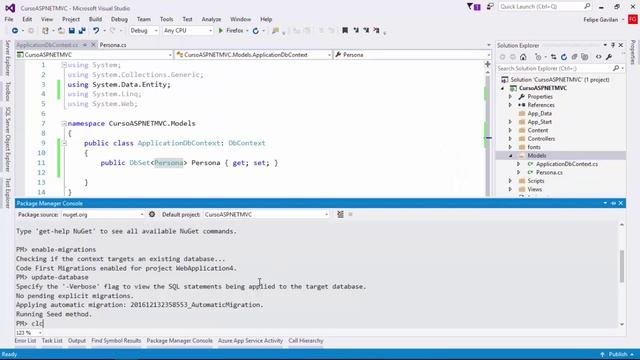The image size is (640, 360).
Task: Toggle a bookmark with the bookmark icon
Action: (345, 30)
